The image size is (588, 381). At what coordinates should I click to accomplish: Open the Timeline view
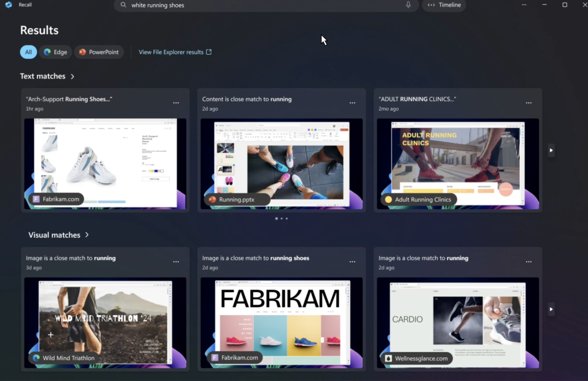[x=444, y=5]
